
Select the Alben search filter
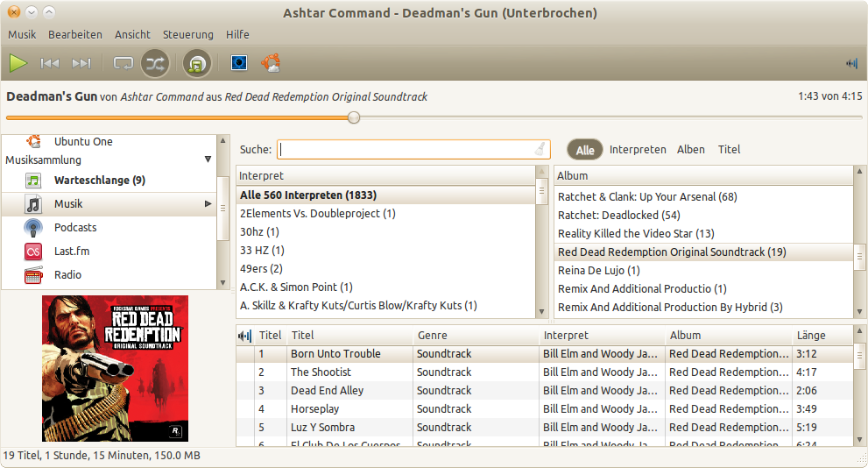click(x=691, y=150)
